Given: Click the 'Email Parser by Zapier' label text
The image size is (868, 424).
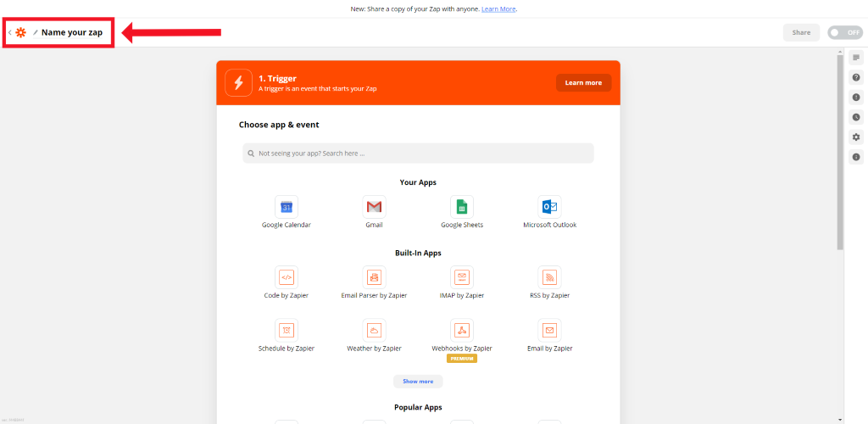Looking at the screenshot, I should coord(374,296).
